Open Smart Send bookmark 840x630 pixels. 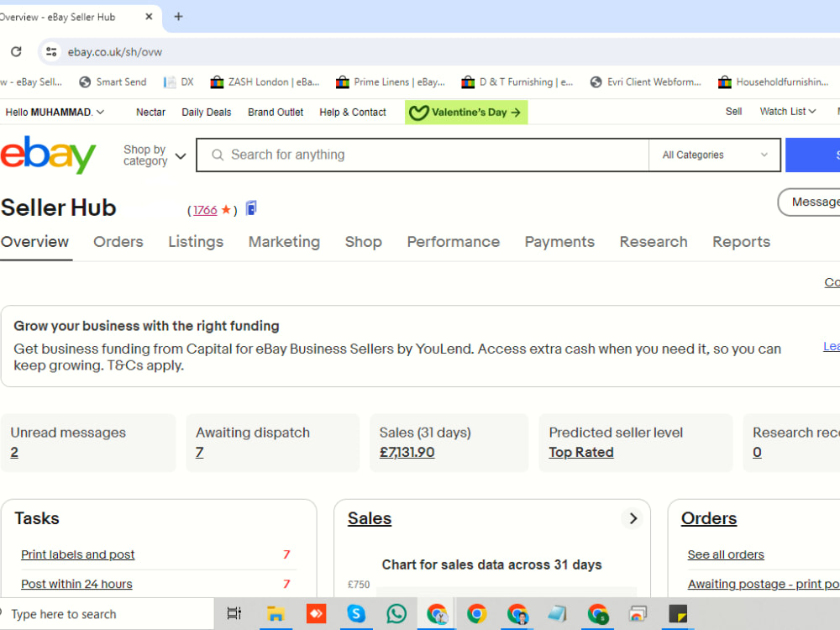click(x=113, y=82)
